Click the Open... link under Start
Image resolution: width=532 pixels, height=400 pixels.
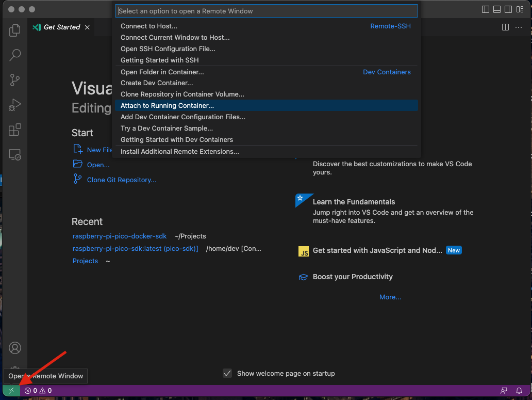pyautogui.click(x=98, y=165)
